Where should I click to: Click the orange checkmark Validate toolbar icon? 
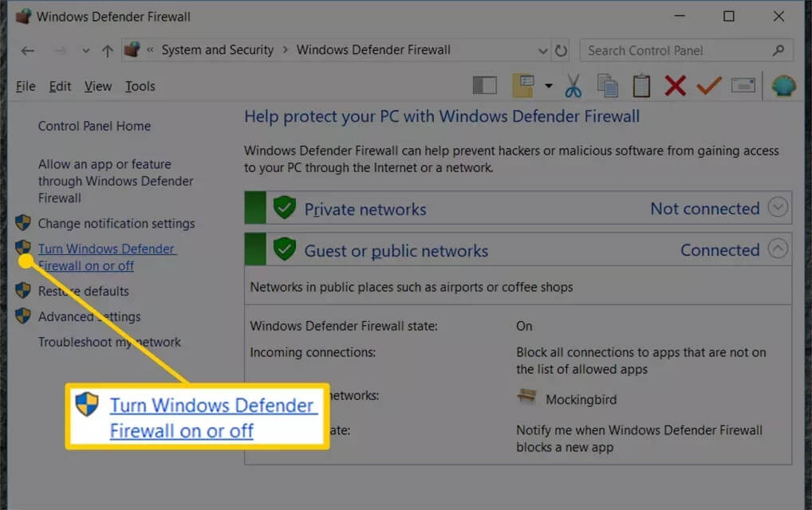click(708, 85)
